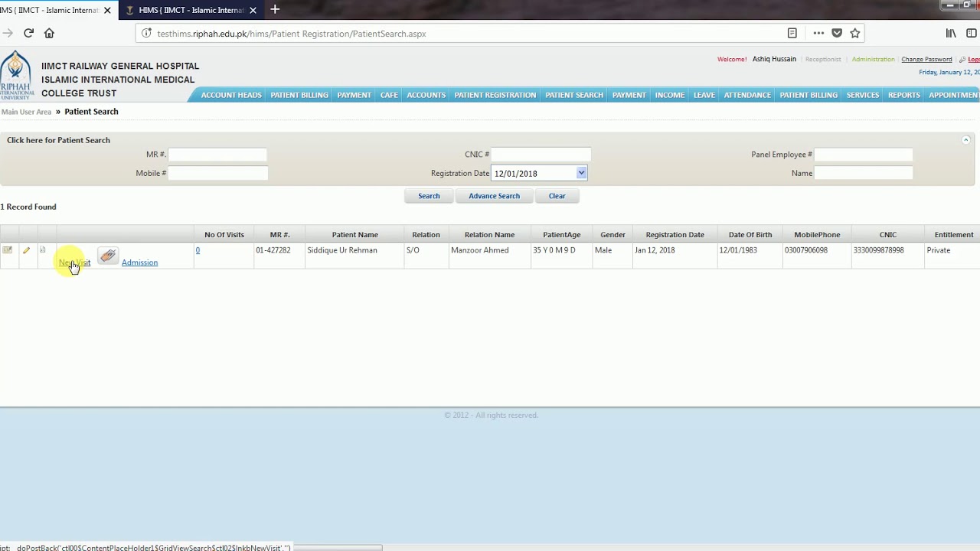Open a new browser tab with plus
Viewport: 980px width, 551px height.
point(275,10)
